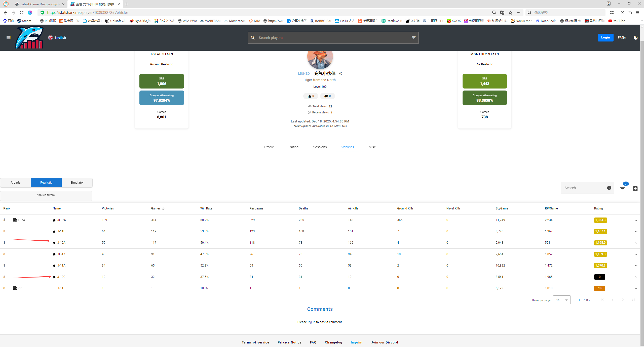The height and width of the screenshot is (347, 644).
Task: Click the log in comment link
Action: click(x=311, y=322)
